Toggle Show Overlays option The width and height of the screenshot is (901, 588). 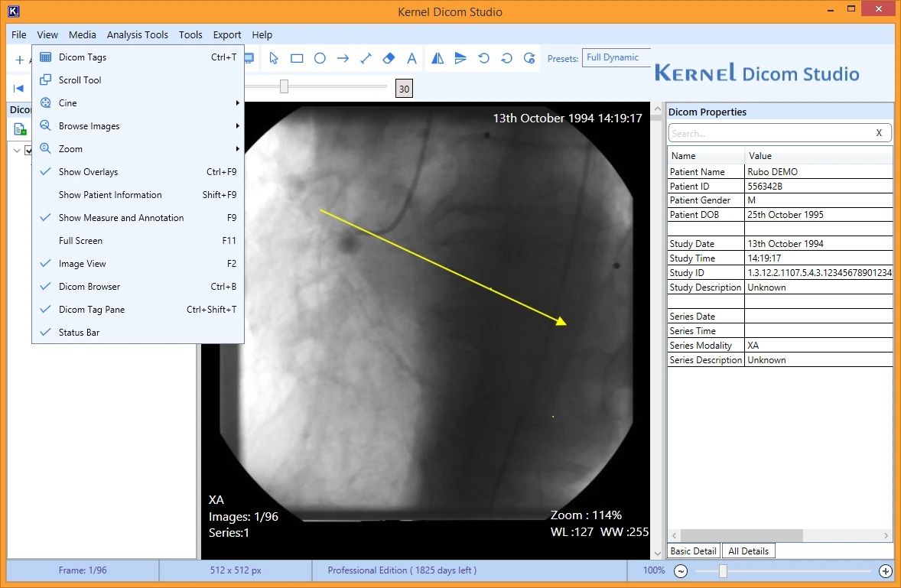(x=138, y=172)
